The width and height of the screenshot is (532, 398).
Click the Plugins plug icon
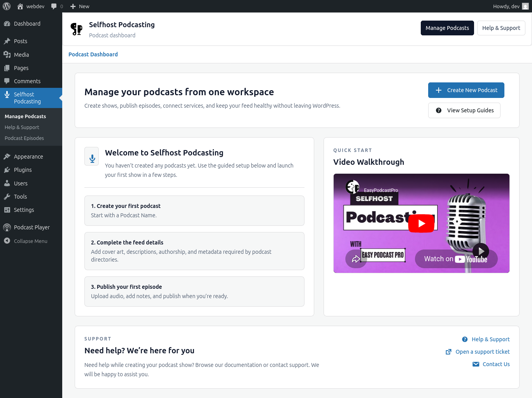coord(7,170)
